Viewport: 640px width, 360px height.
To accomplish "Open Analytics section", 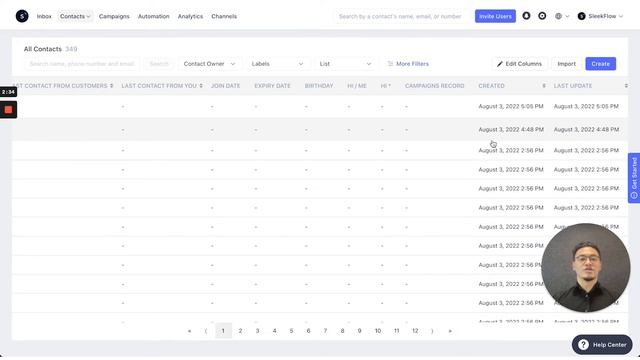I will (190, 16).
